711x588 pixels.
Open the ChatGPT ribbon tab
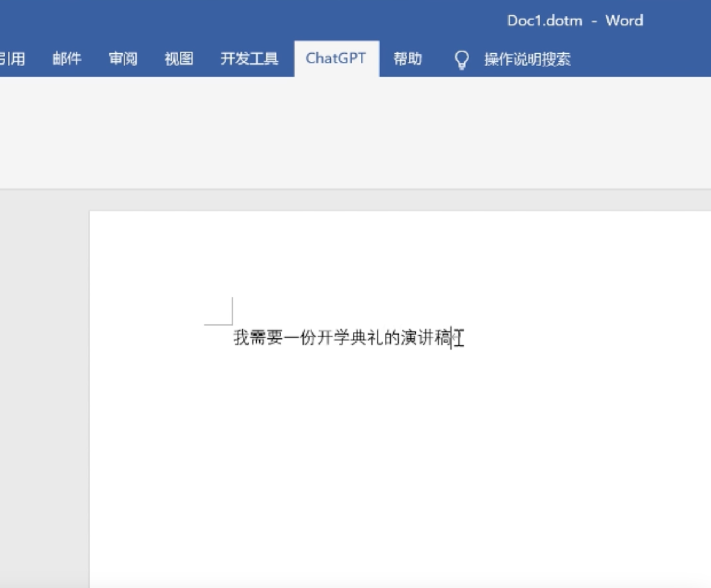coord(336,58)
